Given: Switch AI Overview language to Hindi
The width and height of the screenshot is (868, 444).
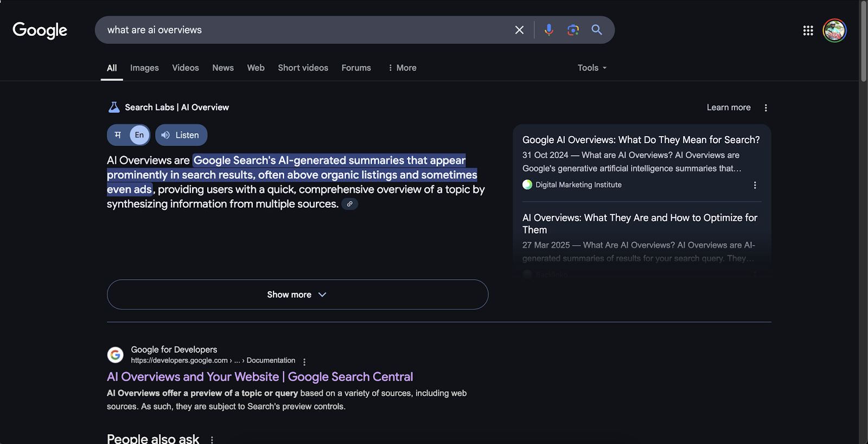Looking at the screenshot, I should coord(118,135).
